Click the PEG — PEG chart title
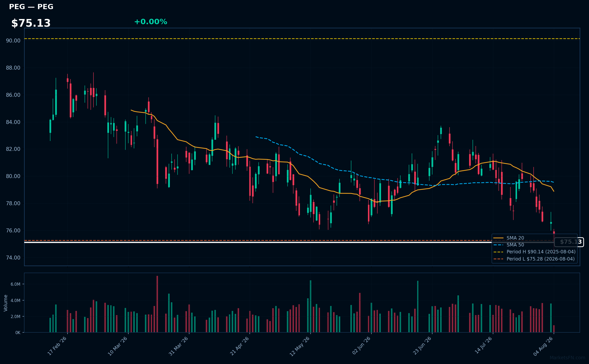The width and height of the screenshot is (589, 364). pyautogui.click(x=31, y=7)
